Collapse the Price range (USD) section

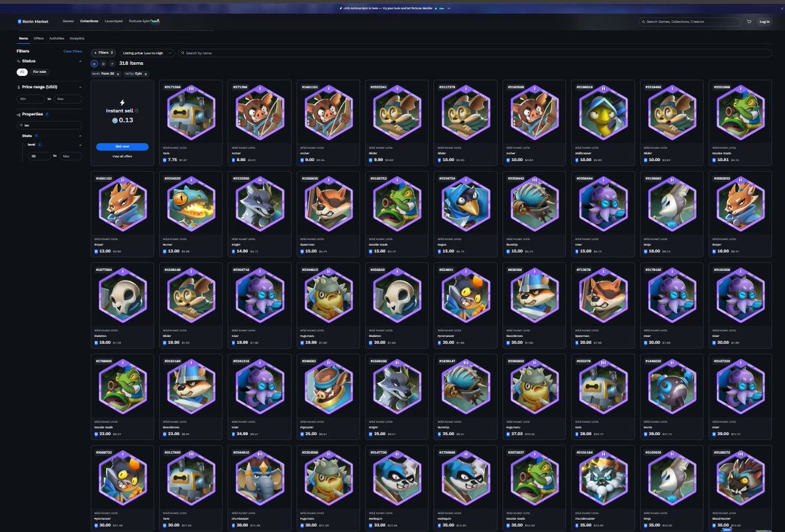point(80,86)
